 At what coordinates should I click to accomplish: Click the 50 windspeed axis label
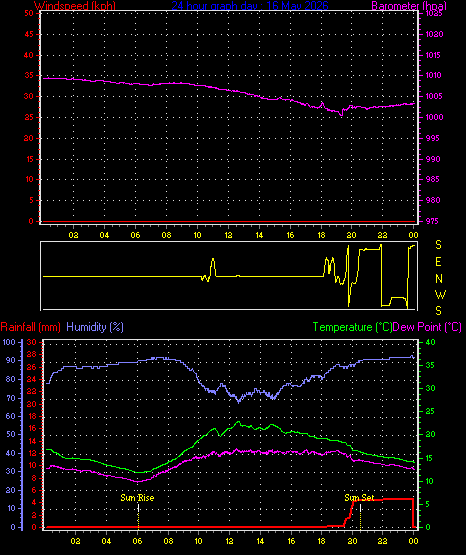coord(29,13)
